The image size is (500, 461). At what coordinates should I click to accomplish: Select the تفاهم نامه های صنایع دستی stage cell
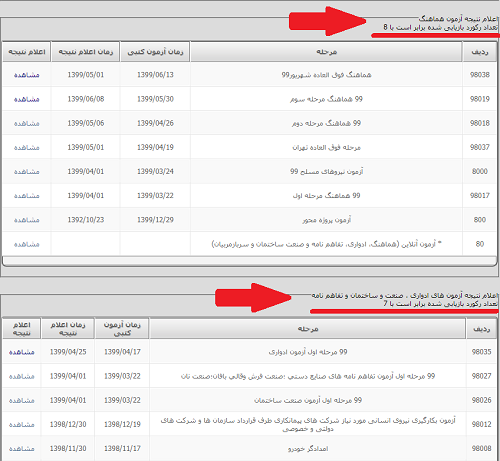[308, 376]
